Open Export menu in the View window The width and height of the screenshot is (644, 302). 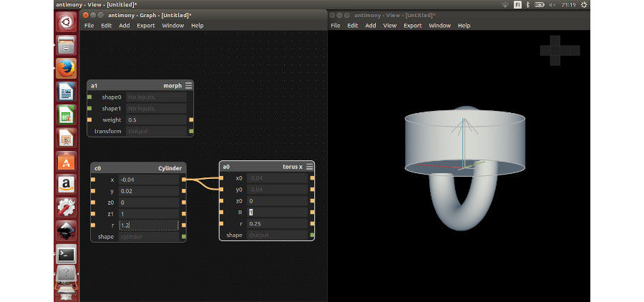pyautogui.click(x=413, y=26)
